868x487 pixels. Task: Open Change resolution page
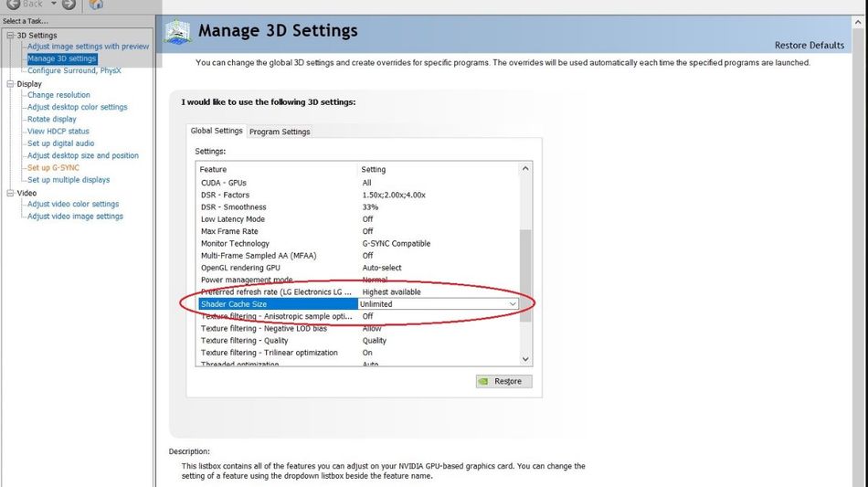(x=58, y=95)
